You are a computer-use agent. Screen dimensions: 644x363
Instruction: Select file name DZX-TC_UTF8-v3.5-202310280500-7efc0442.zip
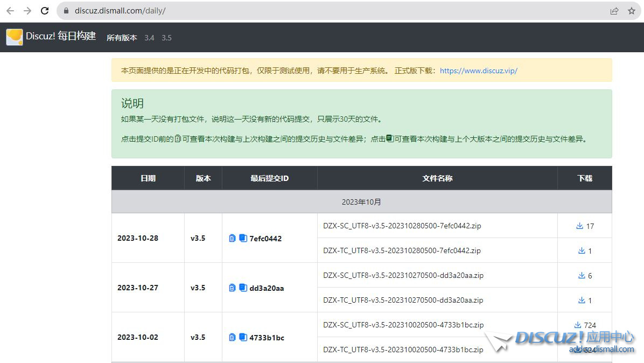[402, 250]
